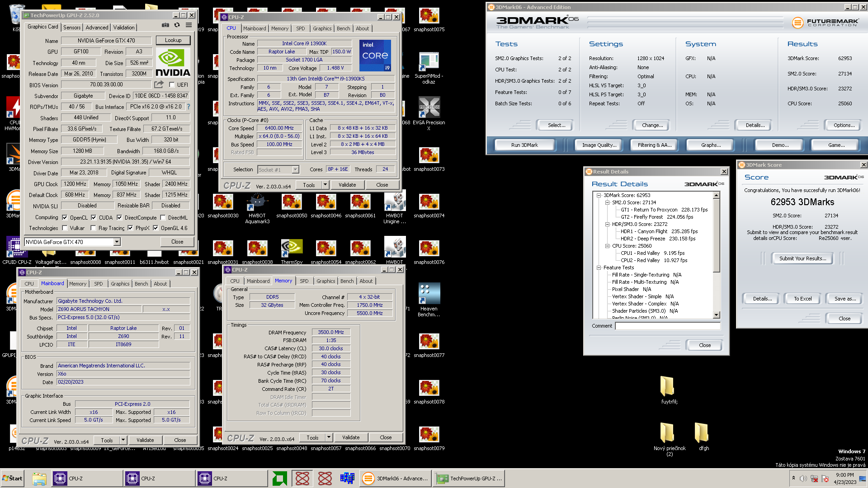Screen dimensions: 868x488
Task: Open GPU-Z Validation tab
Action: pos(123,28)
